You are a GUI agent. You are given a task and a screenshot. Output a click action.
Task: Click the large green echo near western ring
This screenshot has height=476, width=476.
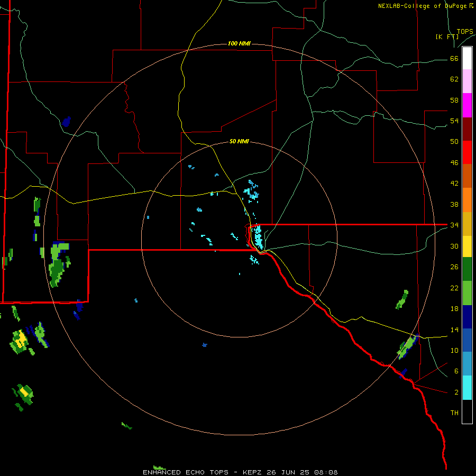pos(58,263)
